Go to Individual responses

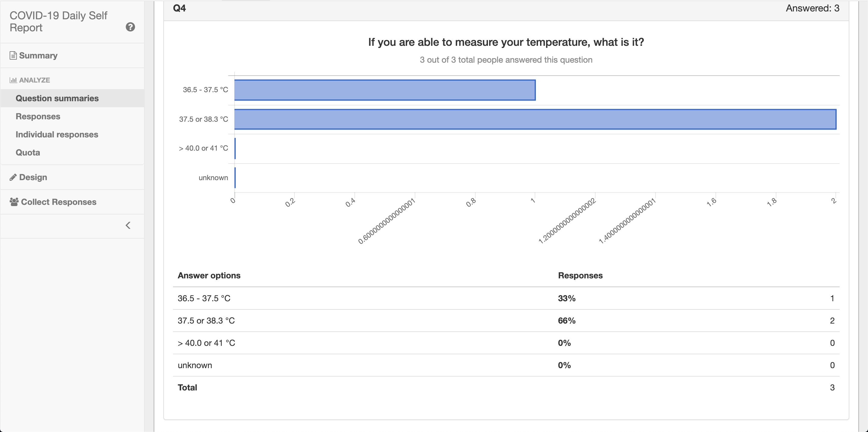pos(57,134)
